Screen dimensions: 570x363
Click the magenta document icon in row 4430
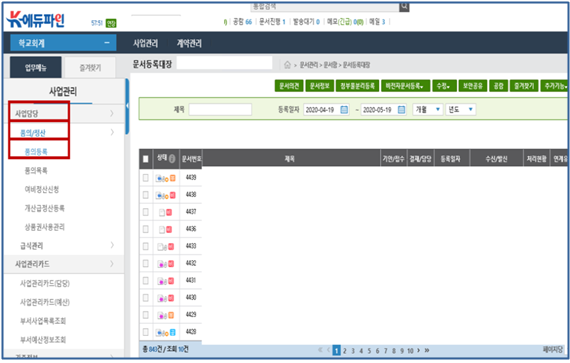coord(161,298)
